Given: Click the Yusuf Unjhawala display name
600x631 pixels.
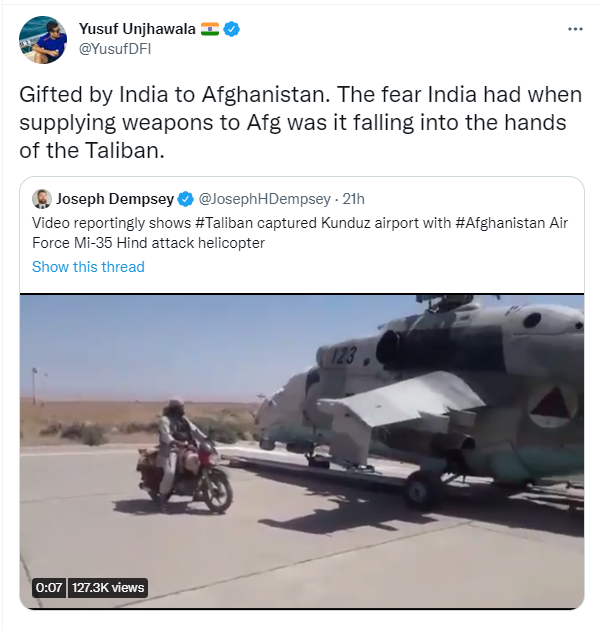Looking at the screenshot, I should click(x=137, y=29).
